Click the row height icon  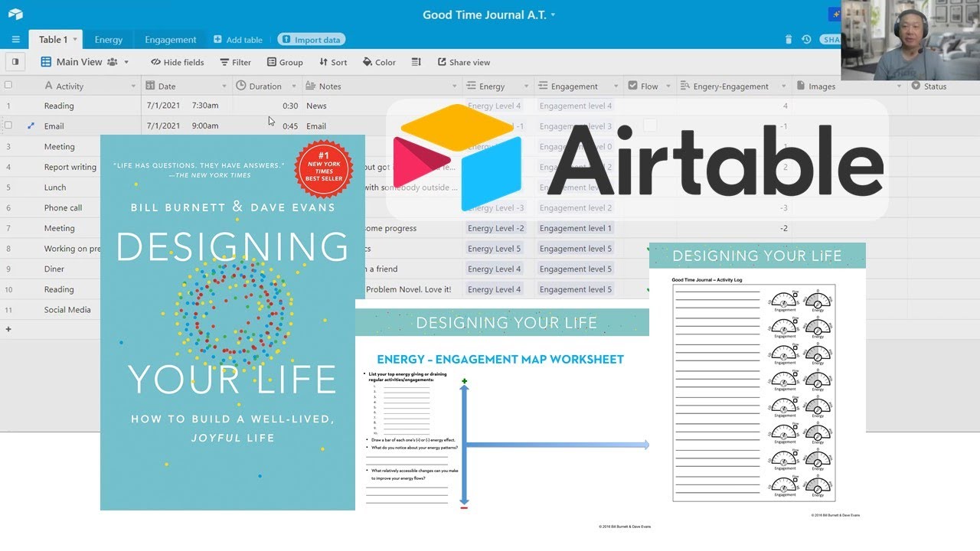(416, 62)
